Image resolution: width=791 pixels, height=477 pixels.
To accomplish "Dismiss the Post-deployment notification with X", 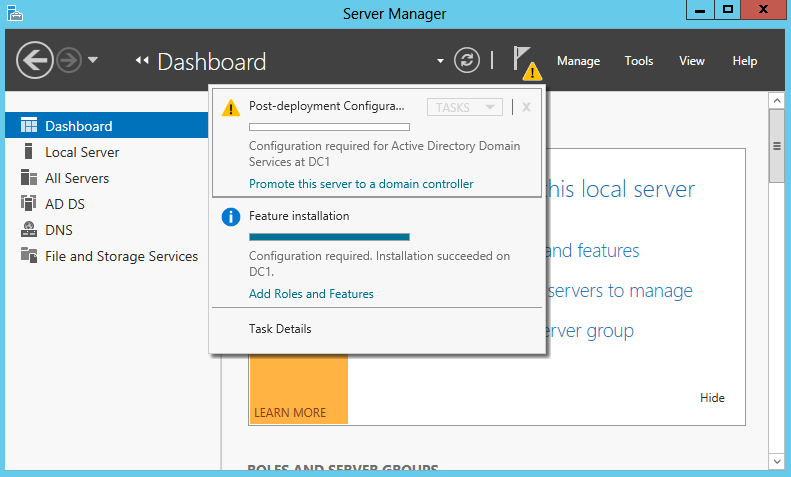I will point(526,107).
